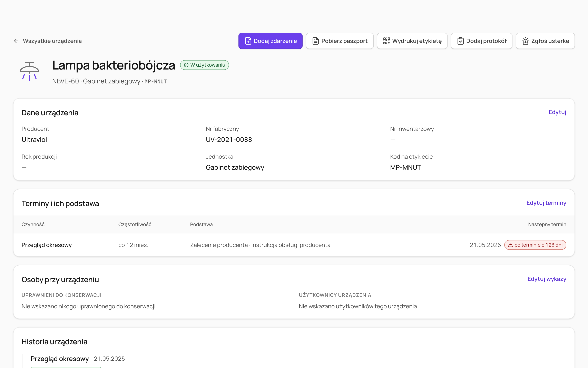Print the label via Wydrukuj etykietę
This screenshot has height=368, width=588.
[412, 41]
